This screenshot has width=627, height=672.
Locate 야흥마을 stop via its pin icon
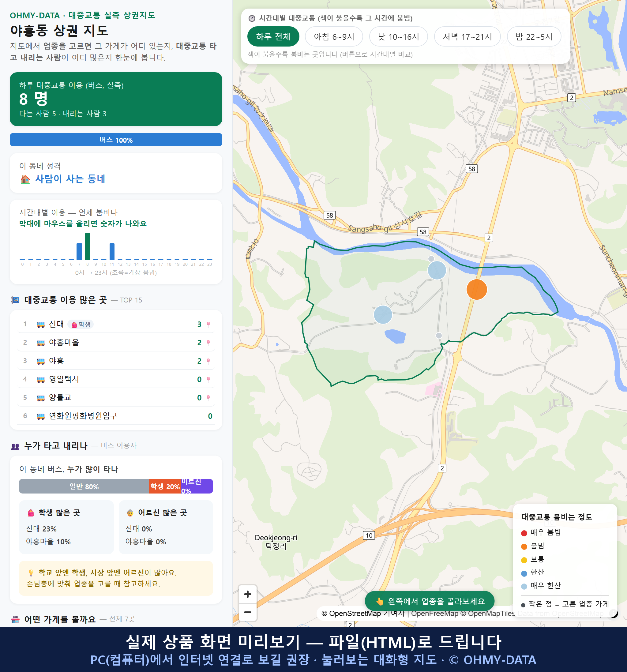click(208, 343)
